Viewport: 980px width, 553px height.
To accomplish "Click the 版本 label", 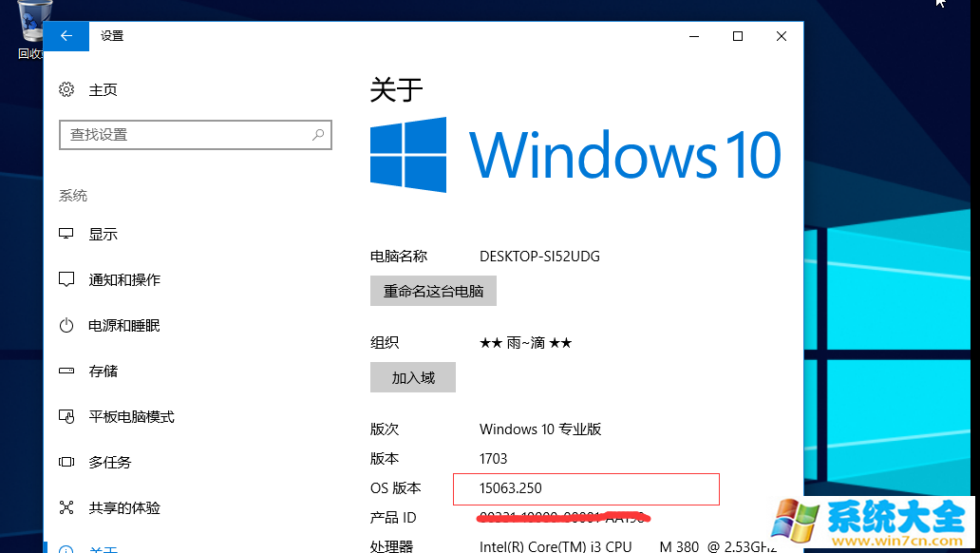I will click(385, 459).
